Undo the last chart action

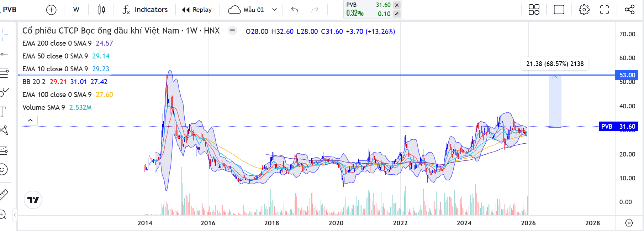(295, 10)
